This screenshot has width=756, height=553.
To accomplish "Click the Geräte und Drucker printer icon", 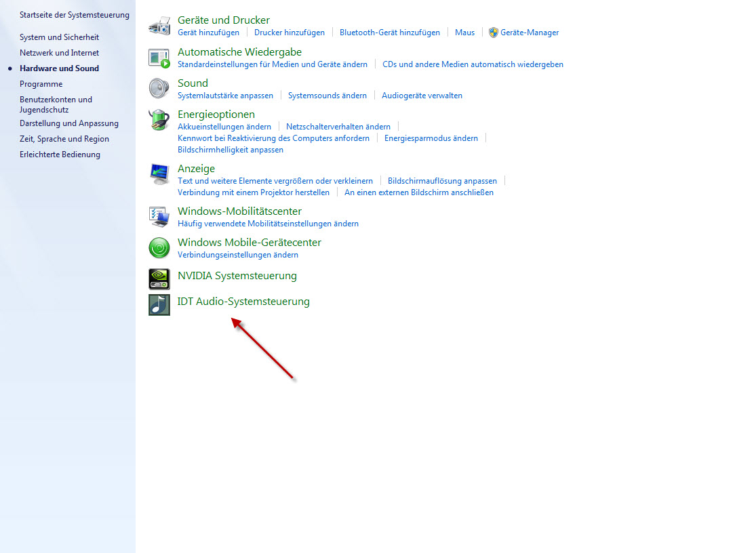I will pyautogui.click(x=159, y=26).
